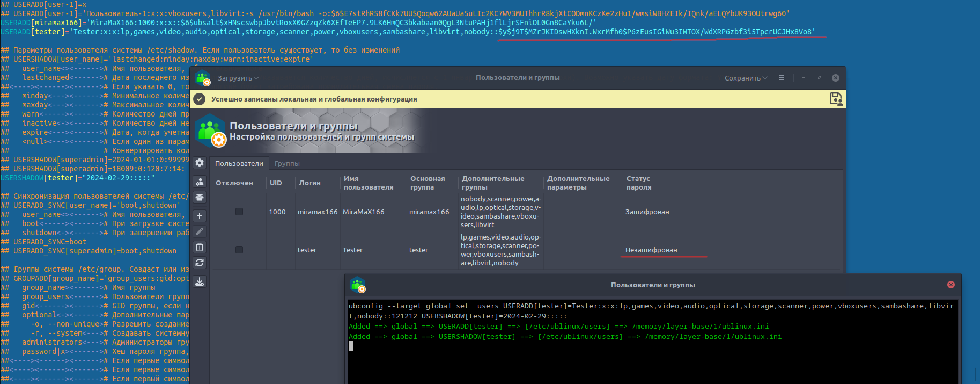Image resolution: width=980 pixels, height=384 pixels.
Task: Toggle the Отключен checkbox for tester
Action: tap(239, 250)
